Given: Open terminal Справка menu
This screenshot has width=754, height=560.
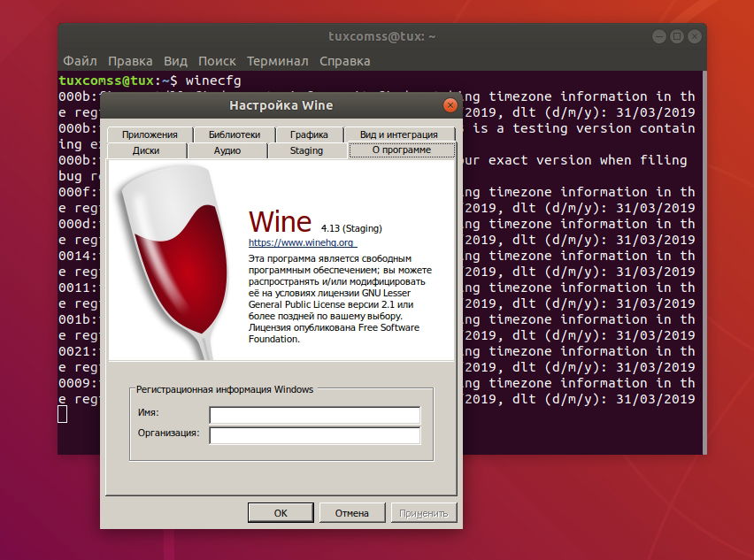Looking at the screenshot, I should tap(345, 61).
